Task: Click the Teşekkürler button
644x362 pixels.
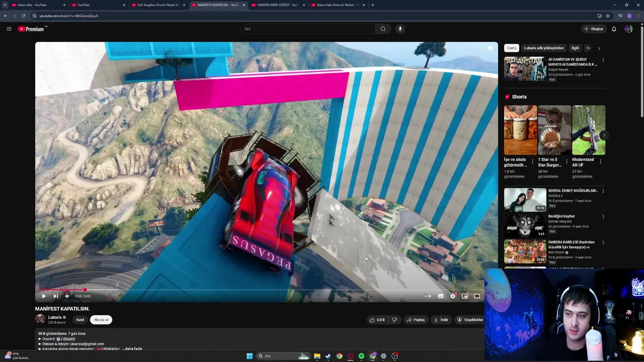Action: tap(469, 320)
